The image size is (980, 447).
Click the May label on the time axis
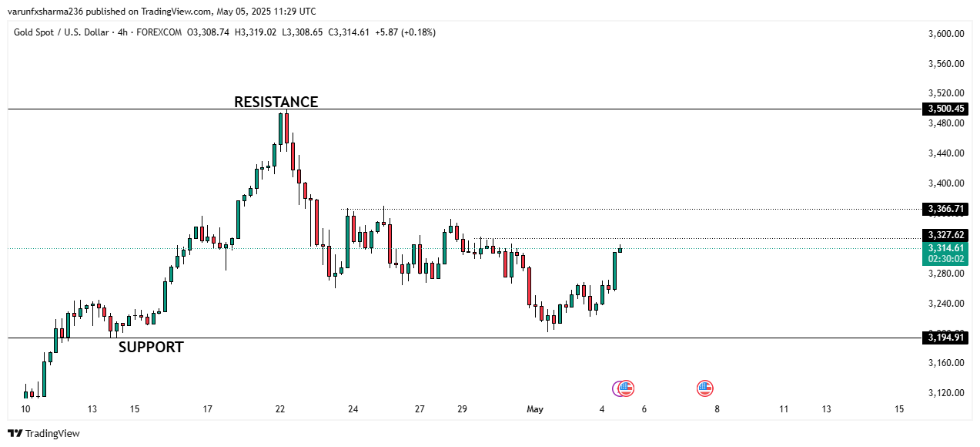pos(535,409)
